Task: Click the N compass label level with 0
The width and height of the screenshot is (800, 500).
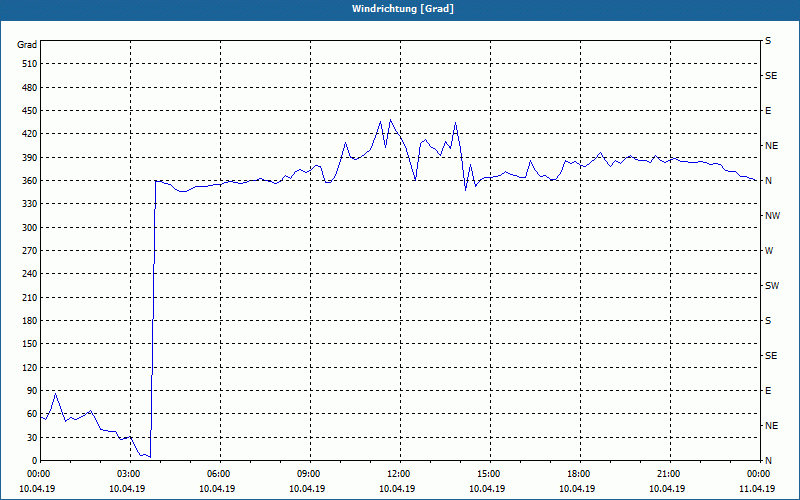Action: (768, 461)
